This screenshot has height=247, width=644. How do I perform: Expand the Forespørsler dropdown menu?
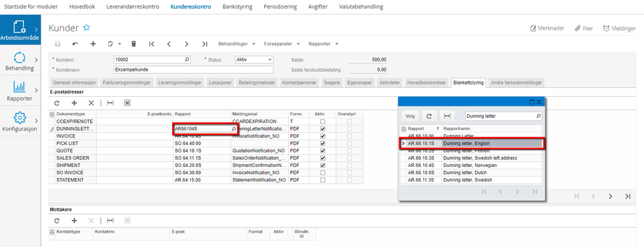(x=282, y=44)
